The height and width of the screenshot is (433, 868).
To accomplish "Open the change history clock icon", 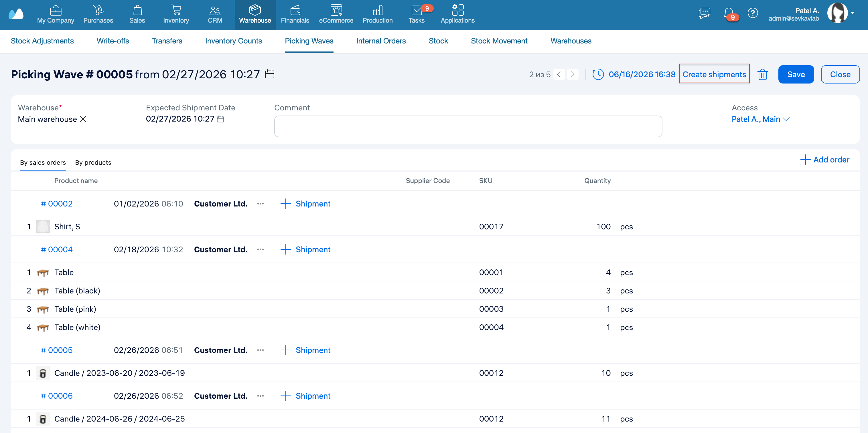I will (598, 74).
